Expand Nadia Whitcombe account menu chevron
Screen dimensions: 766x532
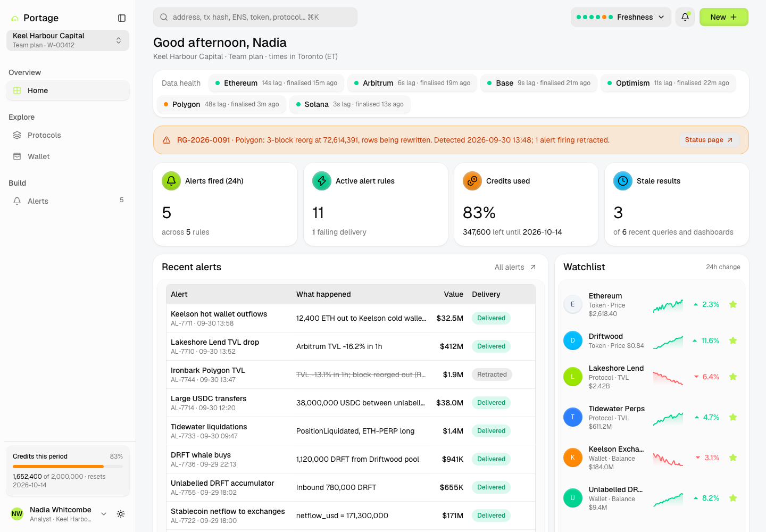coord(104,514)
